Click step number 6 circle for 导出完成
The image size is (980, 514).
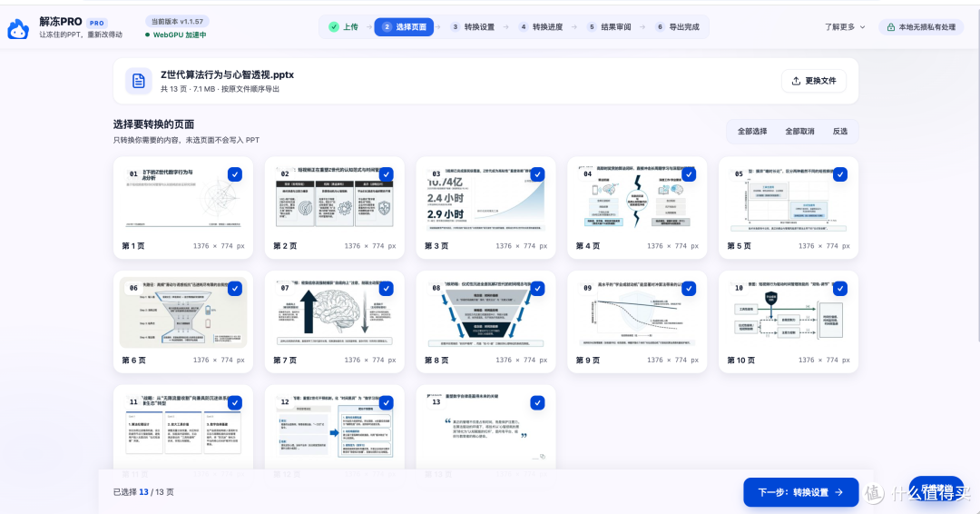point(660,27)
